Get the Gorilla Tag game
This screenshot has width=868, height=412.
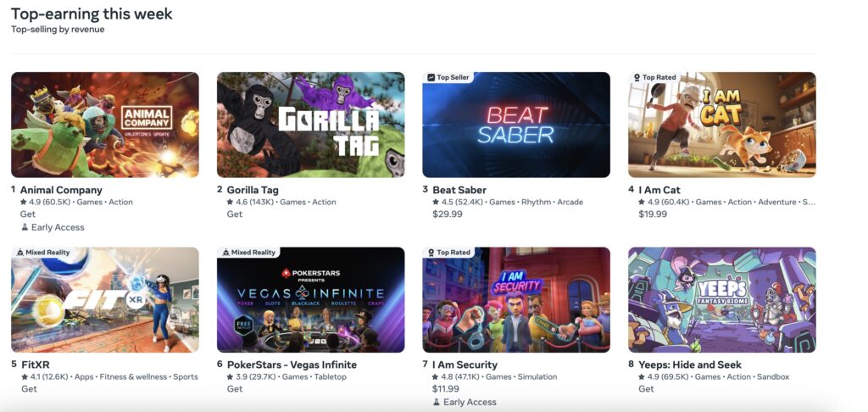pos(234,214)
